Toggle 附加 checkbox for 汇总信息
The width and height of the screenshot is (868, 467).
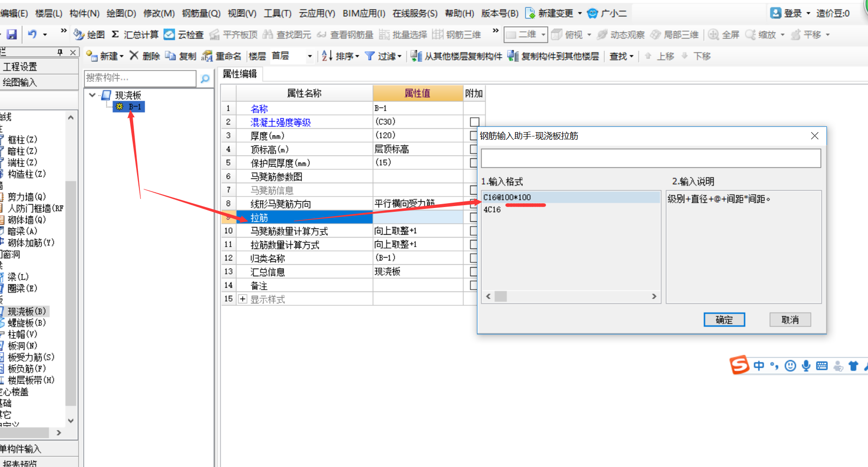474,271
